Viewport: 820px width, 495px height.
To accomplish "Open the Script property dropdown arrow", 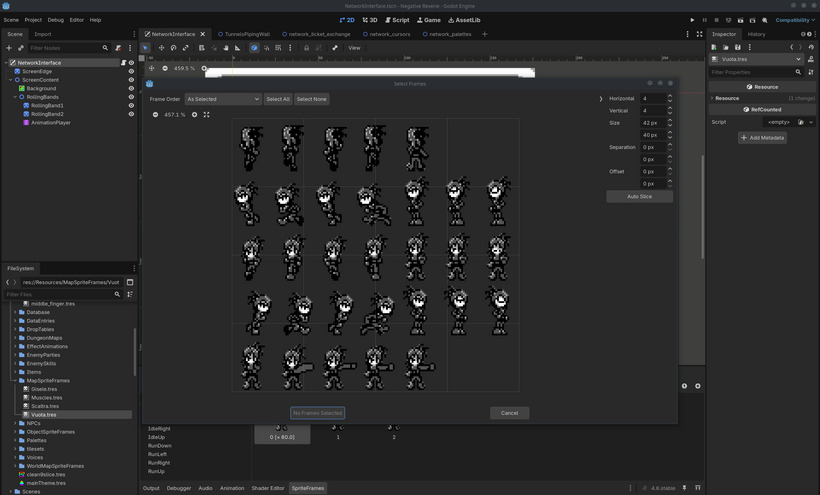I will click(811, 122).
